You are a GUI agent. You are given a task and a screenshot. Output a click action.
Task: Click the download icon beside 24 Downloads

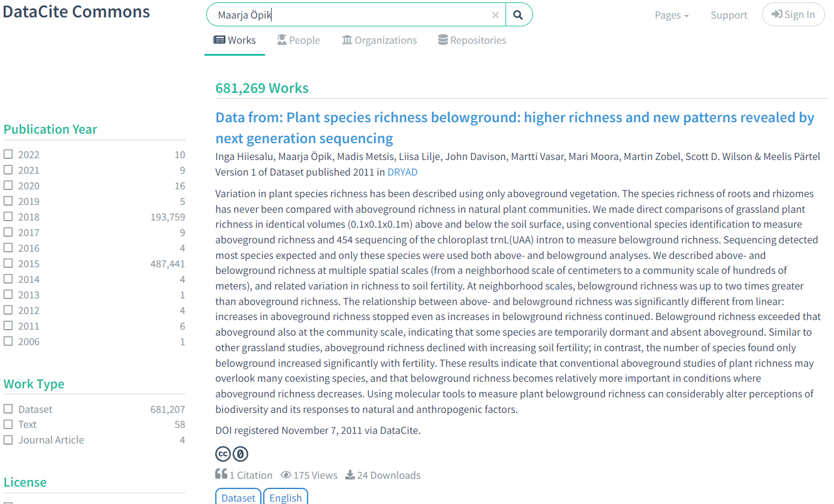pos(350,475)
